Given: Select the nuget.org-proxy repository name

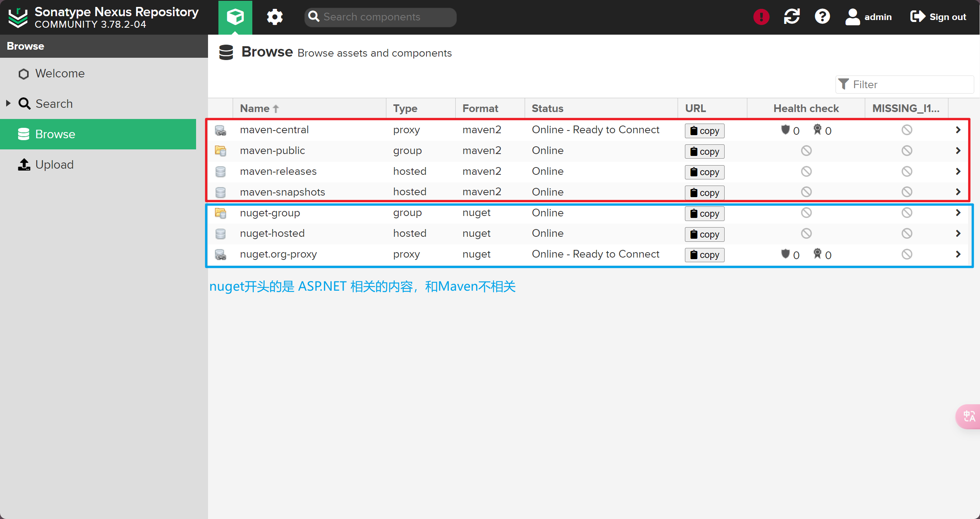Looking at the screenshot, I should 278,254.
